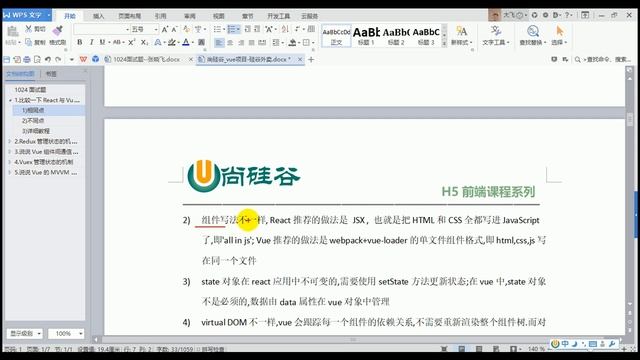The height and width of the screenshot is (360, 640).
Task: Apply subscript X₂ formatting
Action: click(x=144, y=42)
